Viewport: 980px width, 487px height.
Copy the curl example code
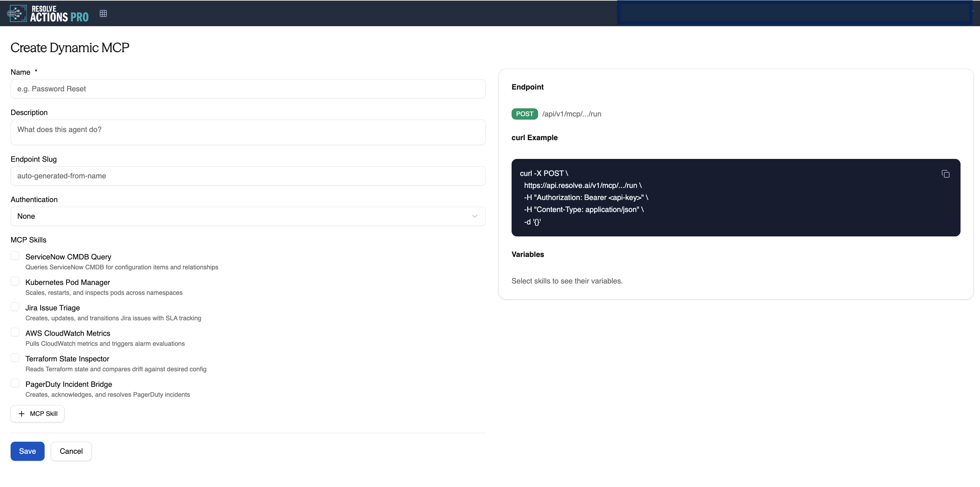[x=945, y=174]
